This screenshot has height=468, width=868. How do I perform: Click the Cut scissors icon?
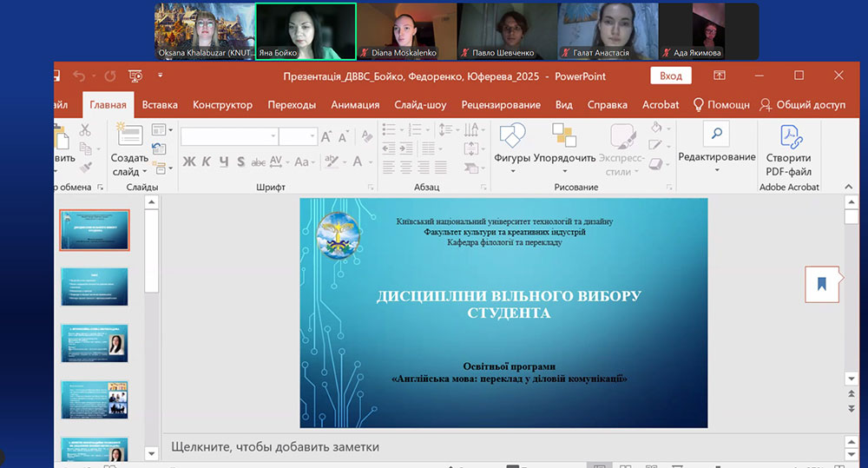pos(85,130)
